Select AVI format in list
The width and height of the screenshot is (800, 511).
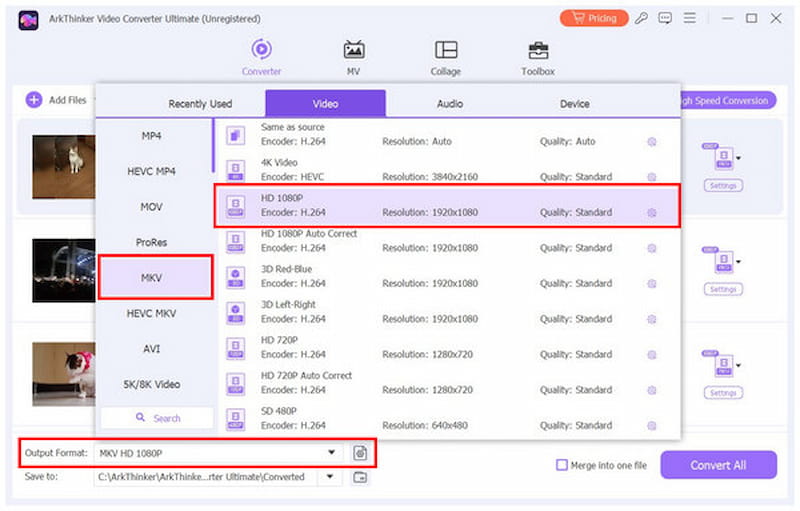(x=152, y=349)
